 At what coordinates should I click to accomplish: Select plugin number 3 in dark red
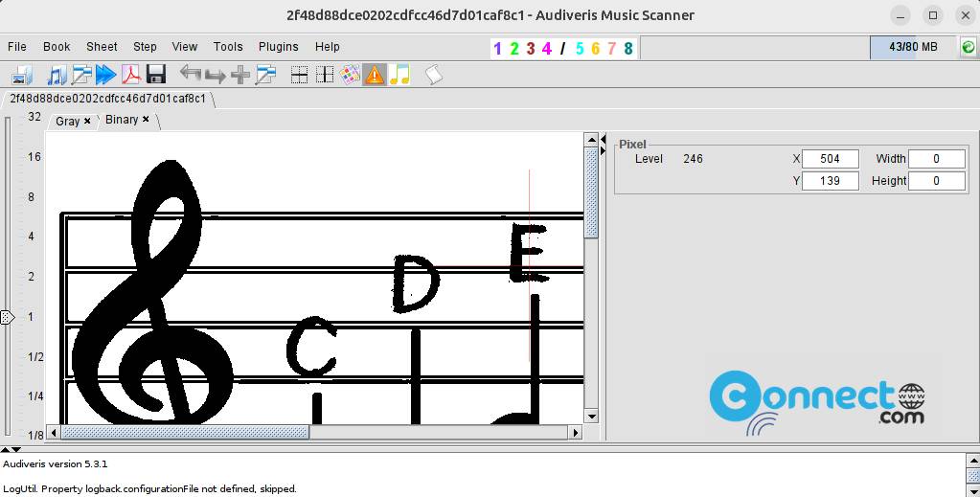click(530, 48)
